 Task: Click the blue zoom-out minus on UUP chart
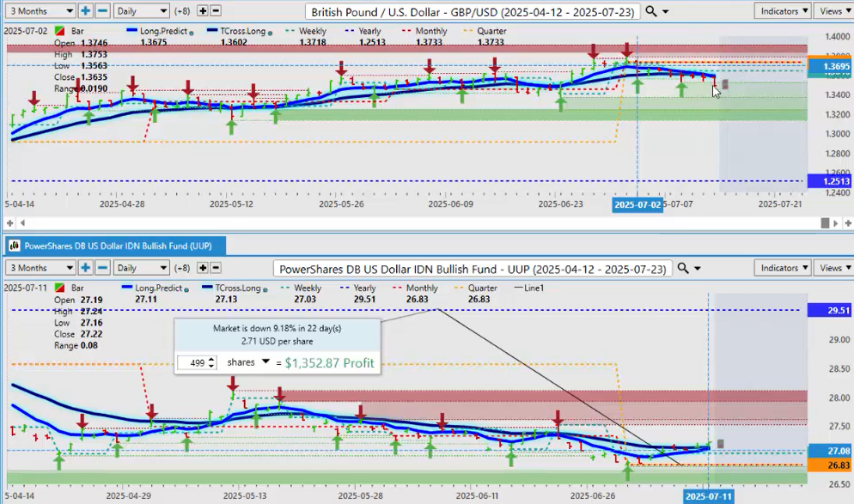pyautogui.click(x=102, y=268)
